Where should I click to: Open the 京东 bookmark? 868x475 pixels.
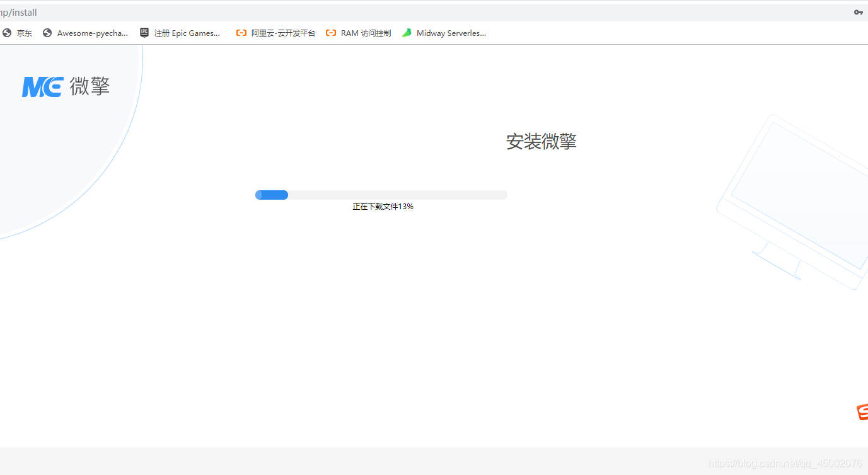point(18,33)
